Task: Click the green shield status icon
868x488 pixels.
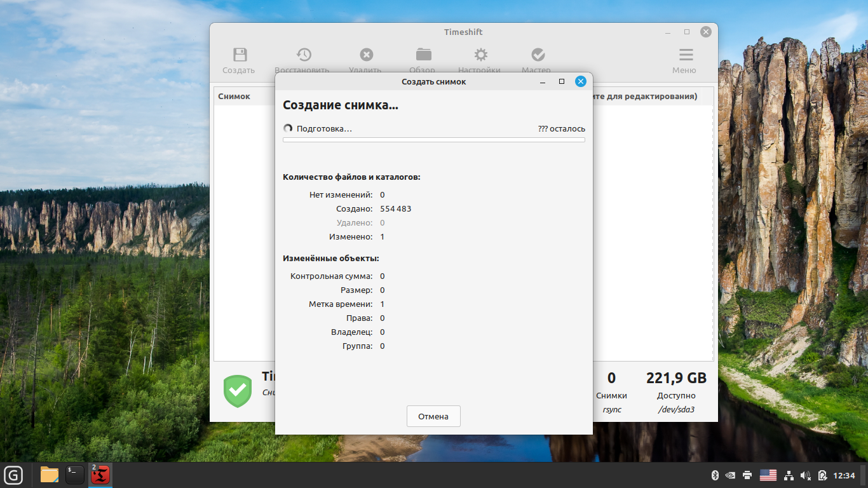Action: click(238, 391)
